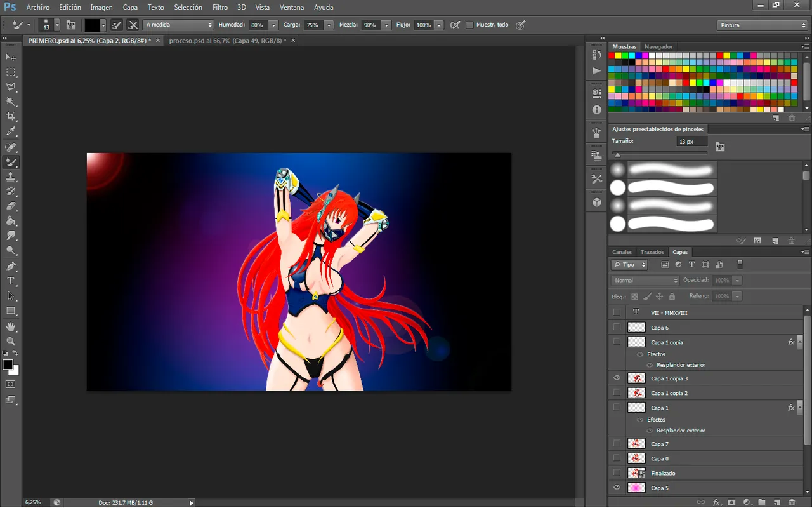Hide the Capa 5 layer

point(617,488)
